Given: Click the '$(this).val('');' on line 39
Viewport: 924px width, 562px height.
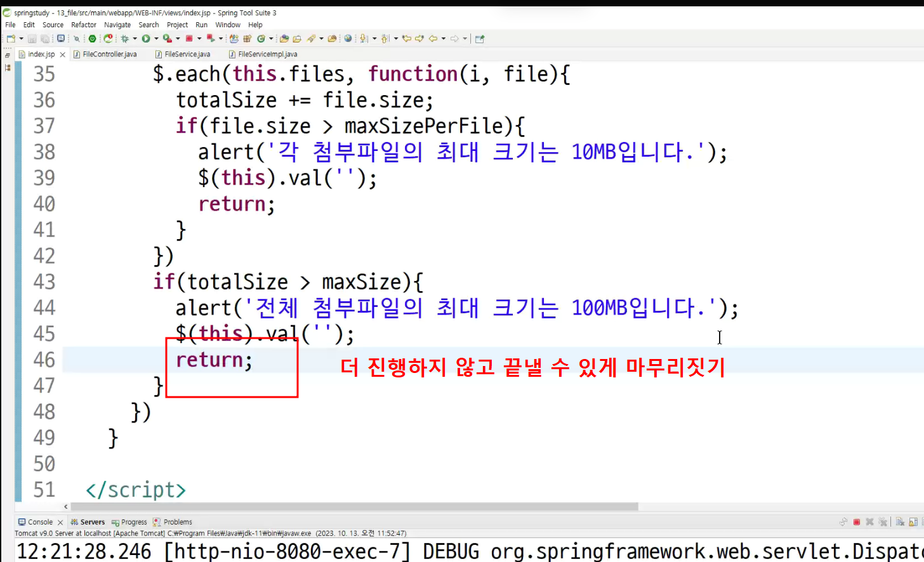Looking at the screenshot, I should point(287,178).
